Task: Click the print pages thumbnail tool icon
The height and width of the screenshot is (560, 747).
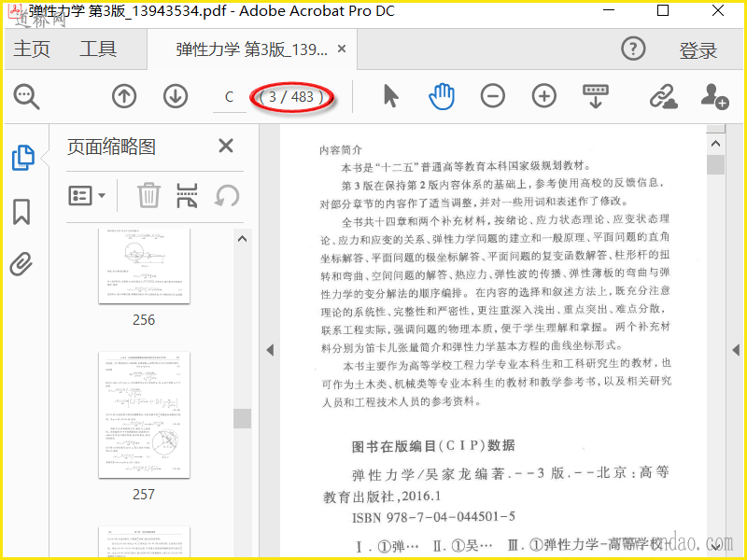Action: (x=187, y=195)
